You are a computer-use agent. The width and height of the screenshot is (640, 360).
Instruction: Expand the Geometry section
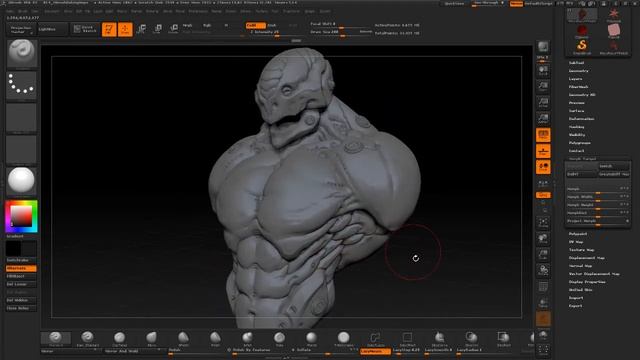tap(578, 71)
